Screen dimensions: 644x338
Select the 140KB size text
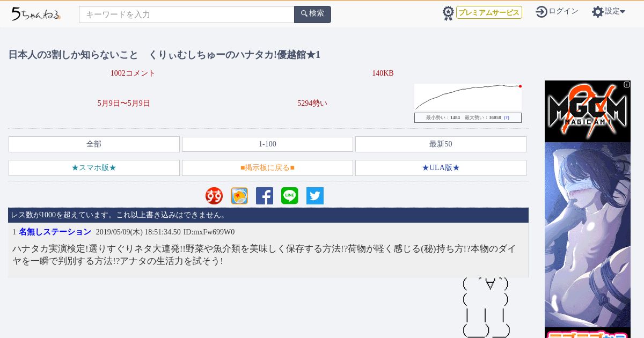click(x=383, y=74)
